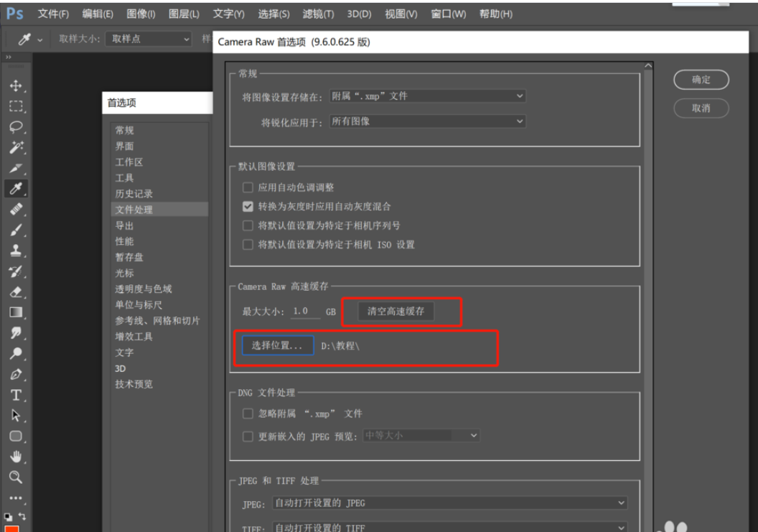This screenshot has height=532, width=758.
Task: Tick the 忽略附属 ".xmp" 文件 checkbox
Action: pyautogui.click(x=248, y=414)
